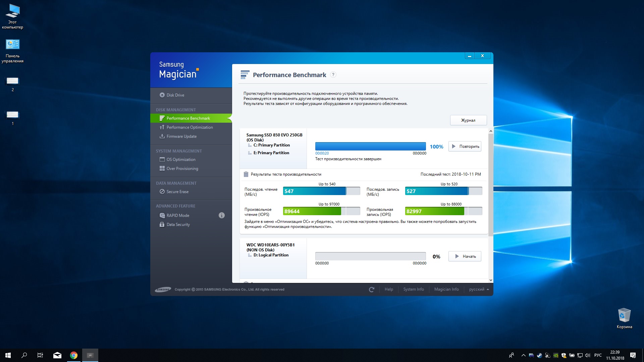
Task: Open Secure Erase section
Action: point(177,192)
